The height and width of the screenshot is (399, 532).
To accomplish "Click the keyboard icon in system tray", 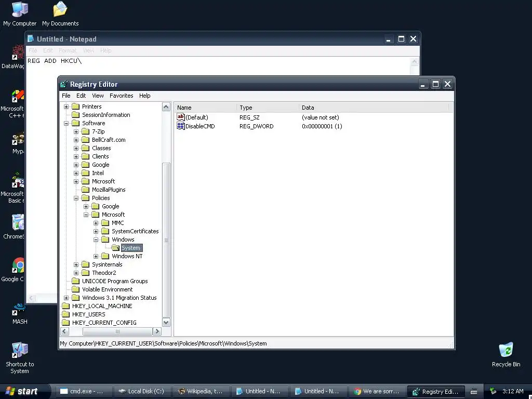I will tap(474, 392).
